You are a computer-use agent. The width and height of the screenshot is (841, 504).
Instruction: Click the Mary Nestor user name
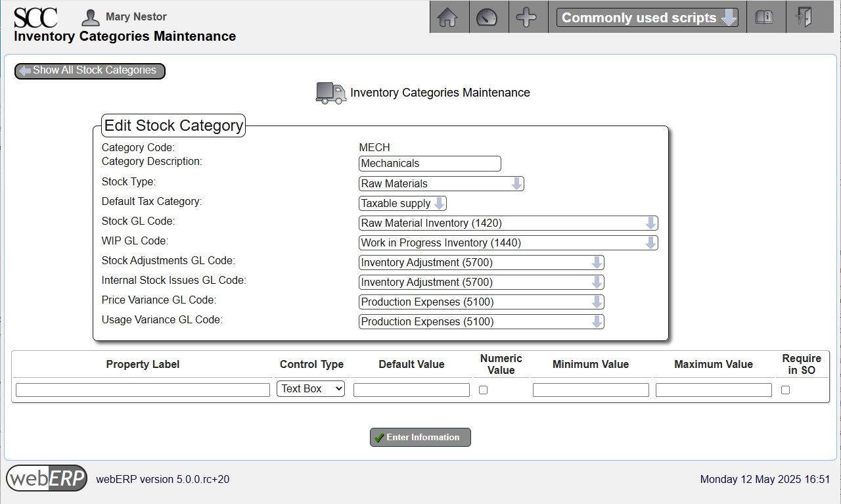(136, 17)
